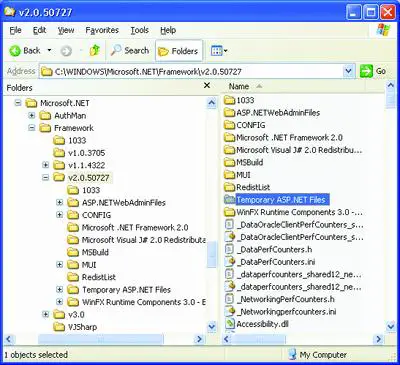
Task: Expand the v3.0 tree node
Action: click(46, 314)
